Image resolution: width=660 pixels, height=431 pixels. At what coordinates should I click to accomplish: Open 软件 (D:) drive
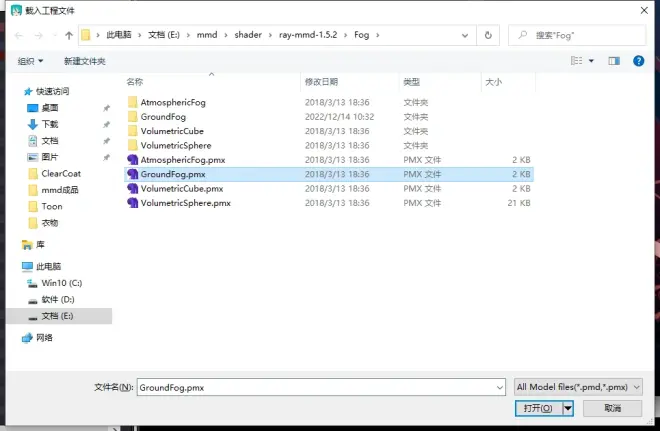(58, 299)
